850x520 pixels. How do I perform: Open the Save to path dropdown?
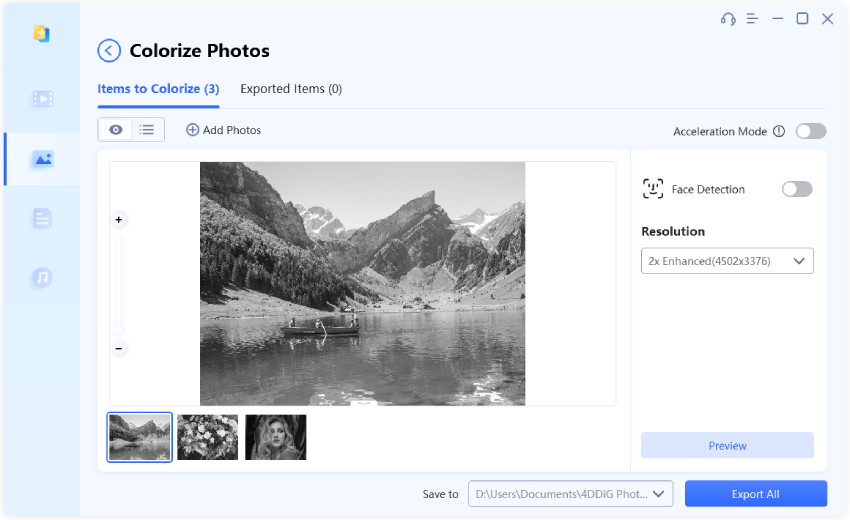pos(570,494)
